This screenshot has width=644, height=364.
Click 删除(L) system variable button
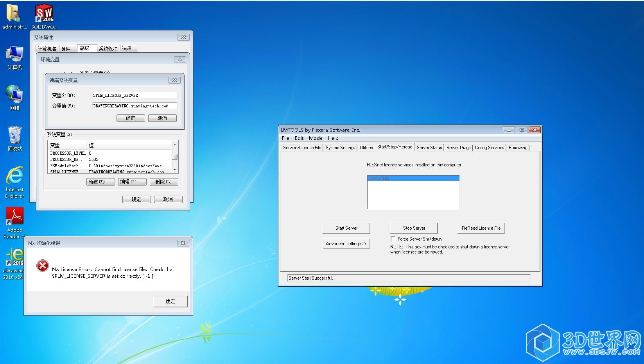click(x=164, y=182)
